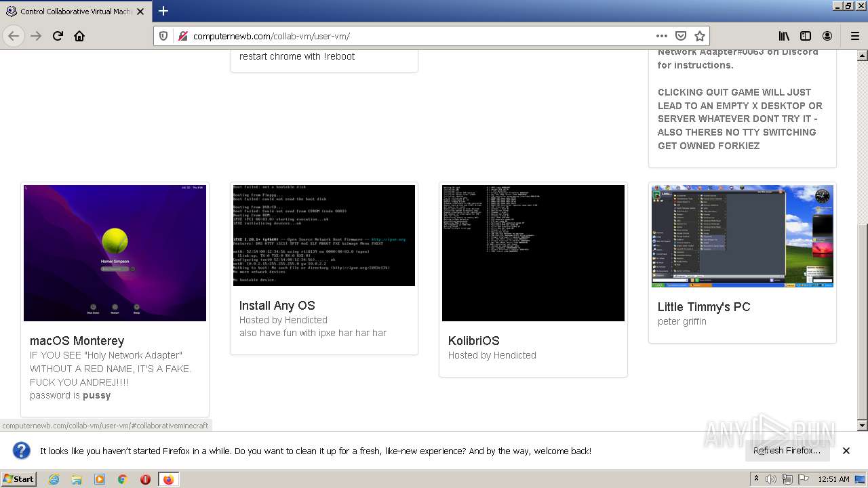Screen dimensions: 868x488
Task: Click Little Timmy's PC title
Action: pos(704,307)
